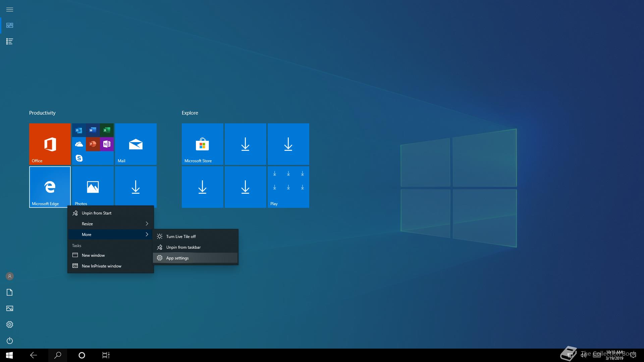
Task: Choose New InPrivate window
Action: (111, 266)
